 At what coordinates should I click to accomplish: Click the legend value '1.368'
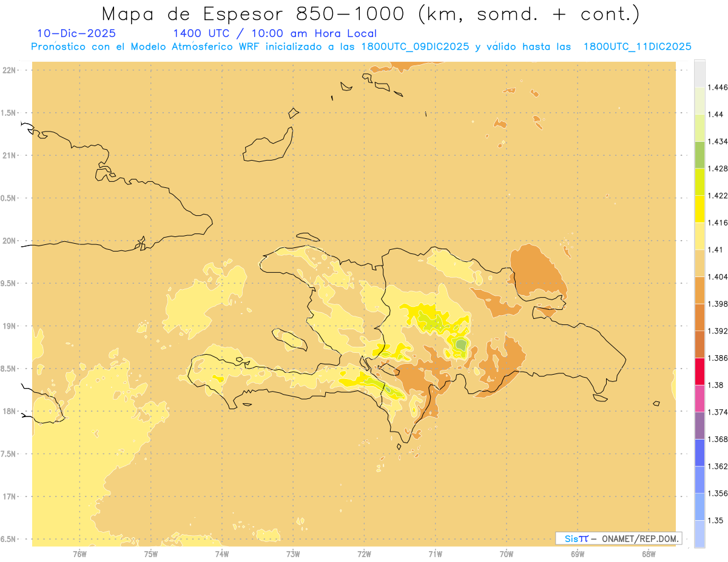(x=718, y=439)
